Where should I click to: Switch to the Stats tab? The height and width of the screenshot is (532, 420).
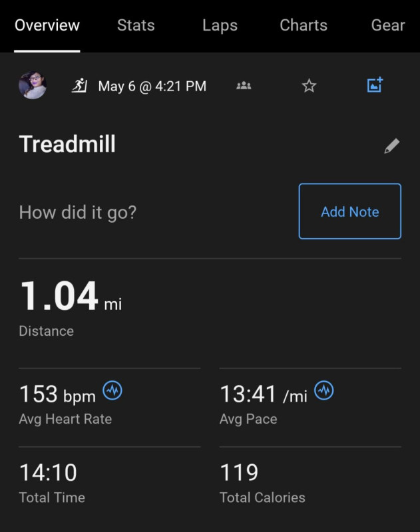(x=136, y=25)
